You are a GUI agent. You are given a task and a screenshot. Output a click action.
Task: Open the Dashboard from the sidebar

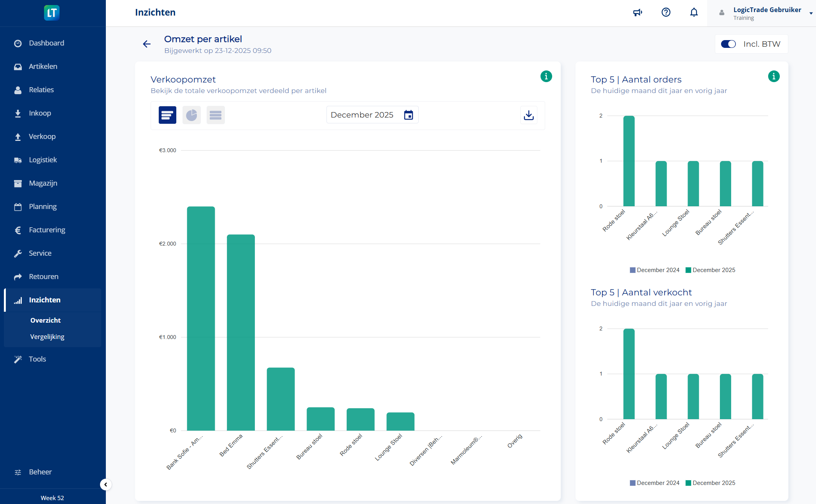[46, 43]
